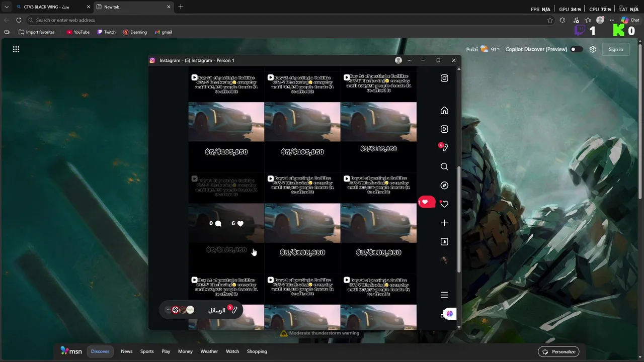Toggle Copilot Discover (Preview) switch
Viewport: 644px width, 362px height.
[x=577, y=49]
